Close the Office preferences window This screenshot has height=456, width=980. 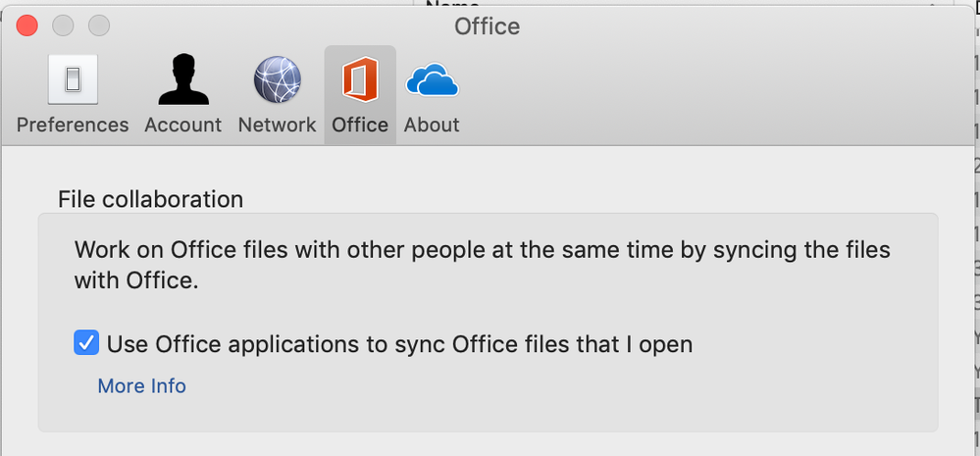(27, 25)
